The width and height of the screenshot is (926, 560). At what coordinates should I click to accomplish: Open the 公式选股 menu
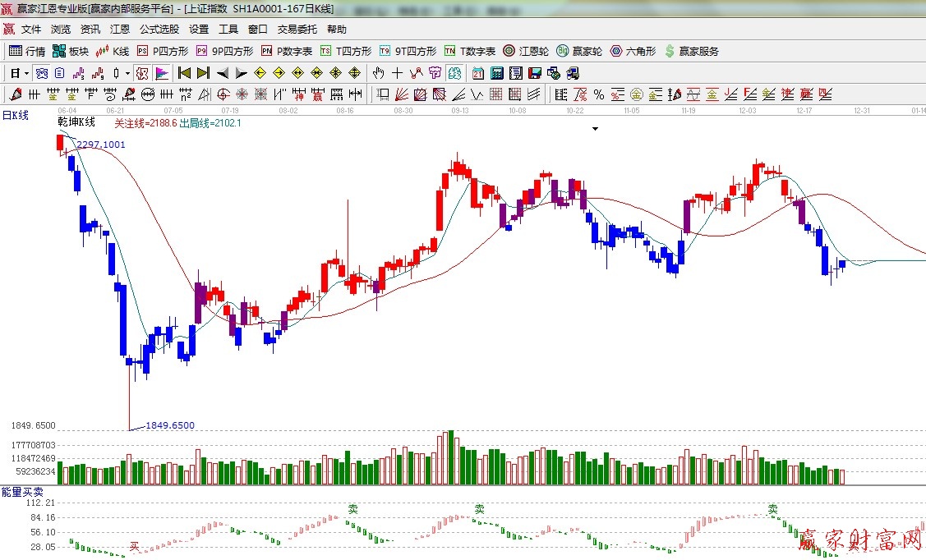click(x=159, y=30)
